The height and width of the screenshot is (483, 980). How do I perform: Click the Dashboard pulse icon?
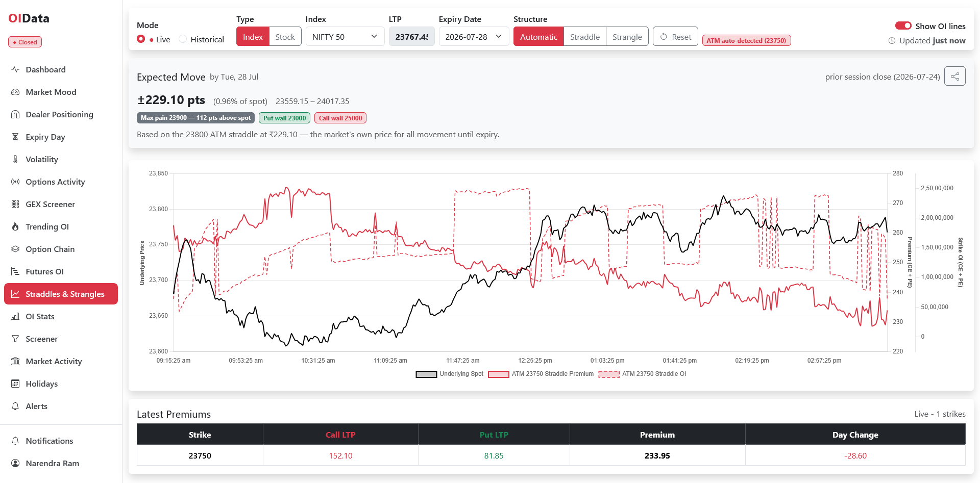(15, 69)
